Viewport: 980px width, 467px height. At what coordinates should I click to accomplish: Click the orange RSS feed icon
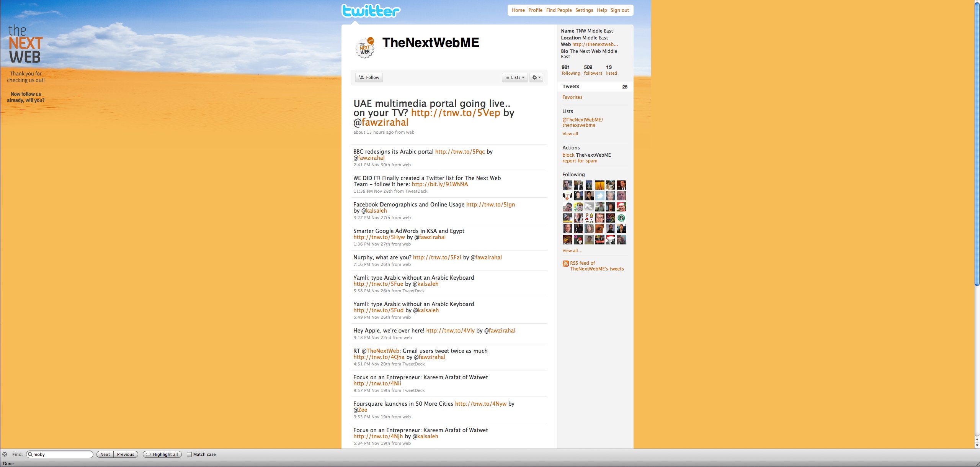565,264
